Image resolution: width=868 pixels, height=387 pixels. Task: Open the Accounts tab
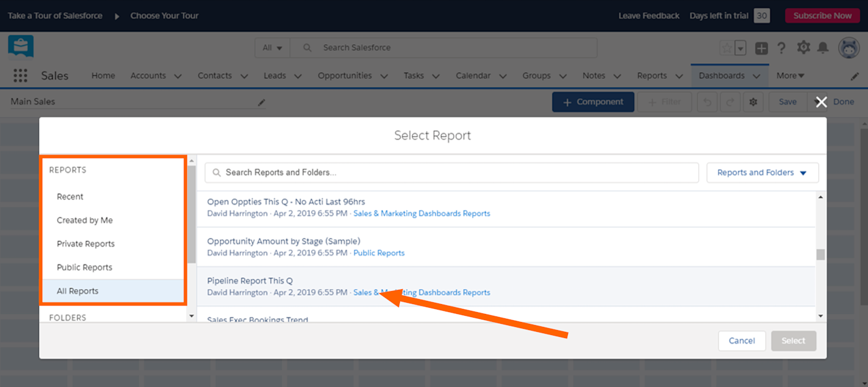click(148, 76)
